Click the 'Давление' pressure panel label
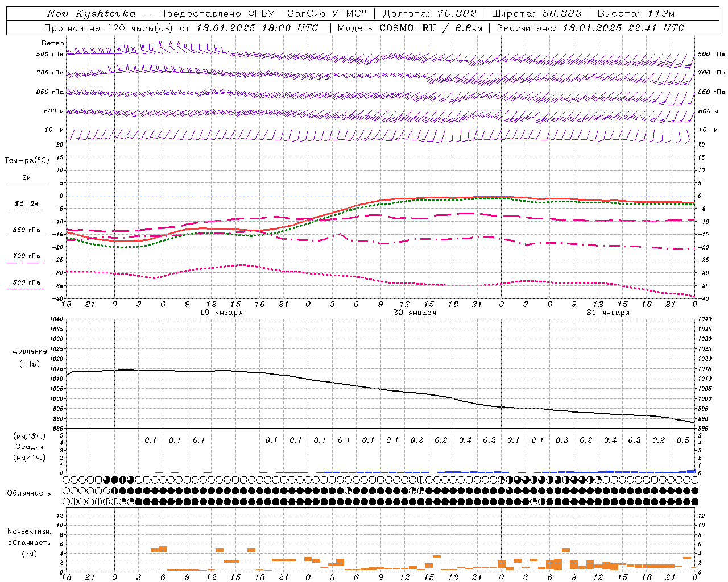The image size is (728, 582). [x=30, y=351]
